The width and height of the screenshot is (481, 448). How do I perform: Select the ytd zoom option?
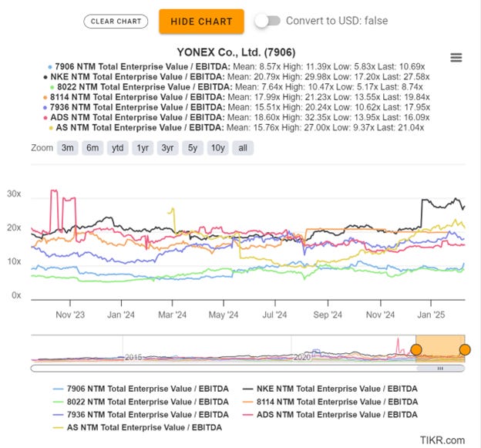pos(117,148)
